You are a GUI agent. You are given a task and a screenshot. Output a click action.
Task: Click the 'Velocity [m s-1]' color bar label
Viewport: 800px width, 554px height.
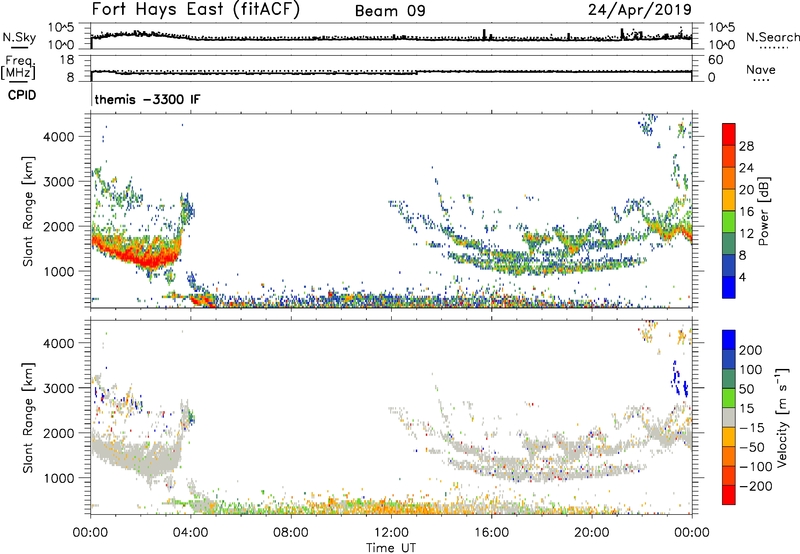pyautogui.click(x=782, y=417)
